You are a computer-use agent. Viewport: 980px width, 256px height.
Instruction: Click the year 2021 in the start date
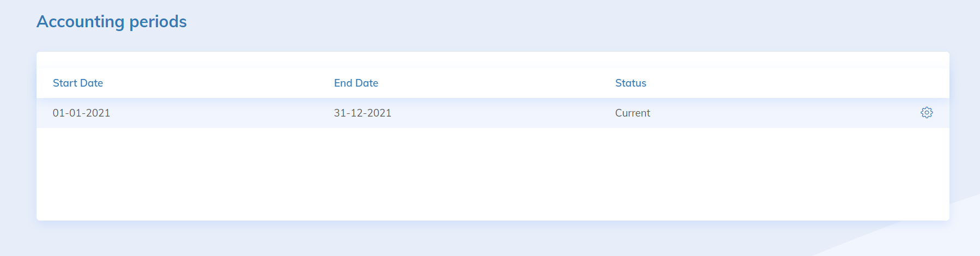click(x=98, y=113)
